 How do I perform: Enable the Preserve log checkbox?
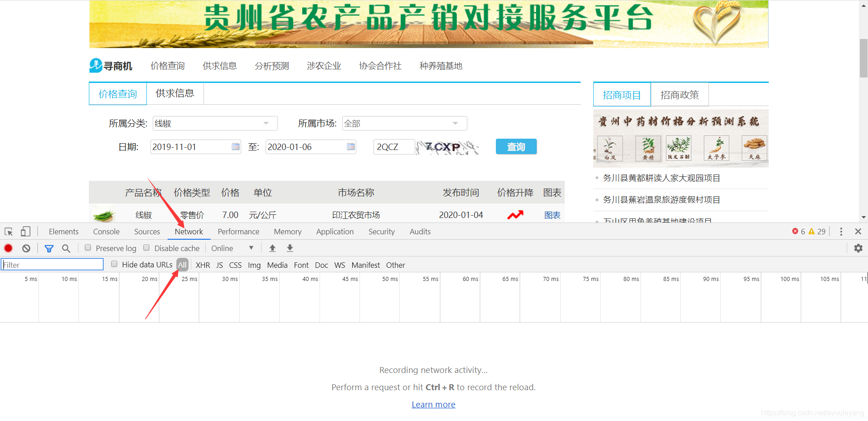[x=88, y=248]
